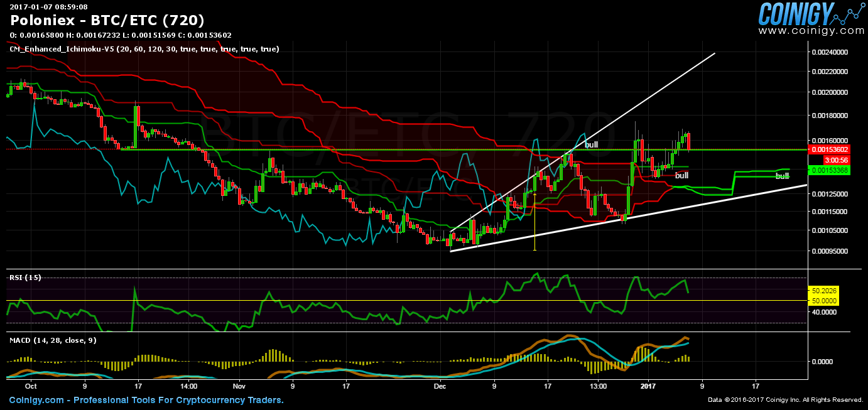
Task: Click the 14:00 label on the time axis
Action: (189, 387)
